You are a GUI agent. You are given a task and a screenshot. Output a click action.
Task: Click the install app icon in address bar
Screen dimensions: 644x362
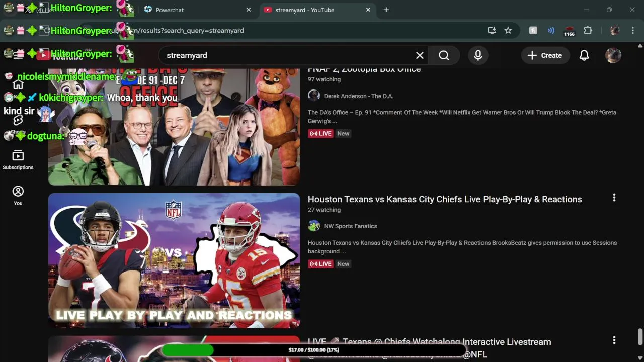492,31
